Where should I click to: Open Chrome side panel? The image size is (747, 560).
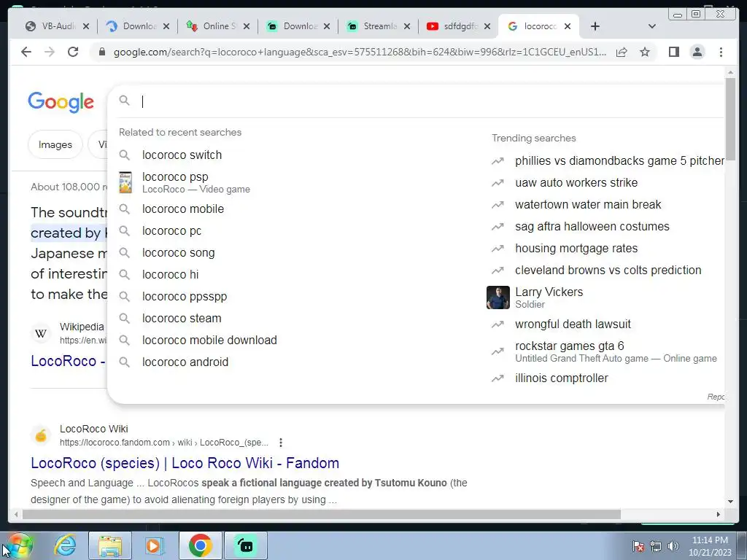(673, 52)
